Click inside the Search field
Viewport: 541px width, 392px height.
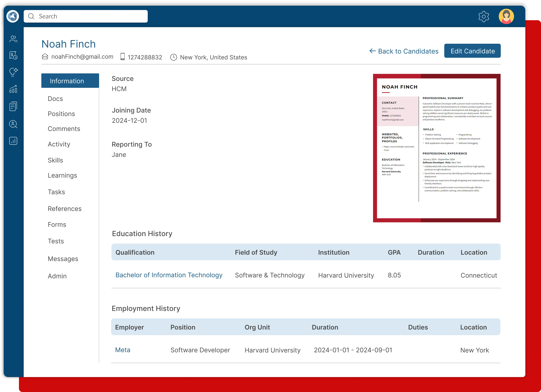tap(86, 16)
